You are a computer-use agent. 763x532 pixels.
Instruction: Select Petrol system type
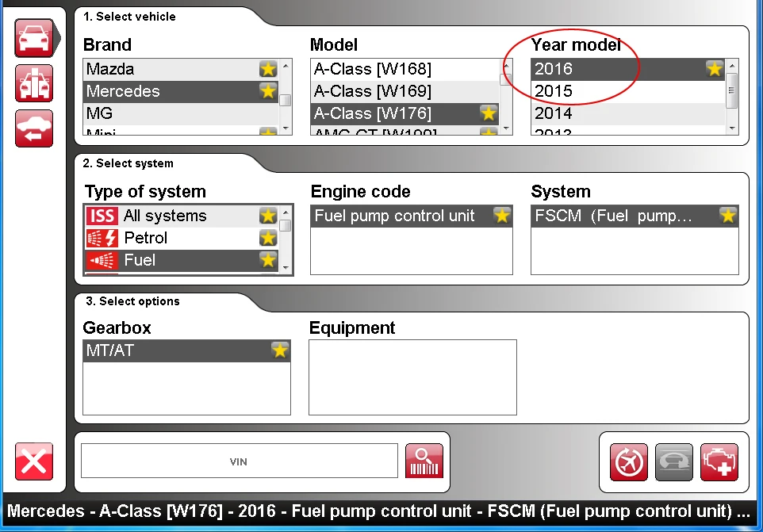point(182,238)
